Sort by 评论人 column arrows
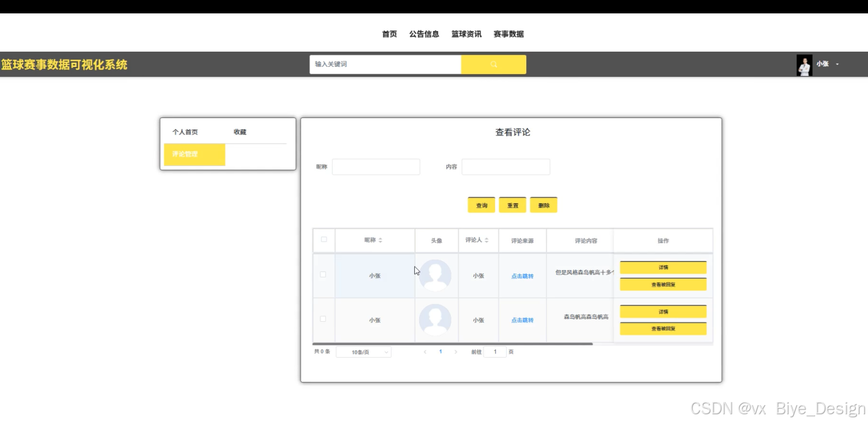This screenshot has height=424, width=868. point(487,240)
